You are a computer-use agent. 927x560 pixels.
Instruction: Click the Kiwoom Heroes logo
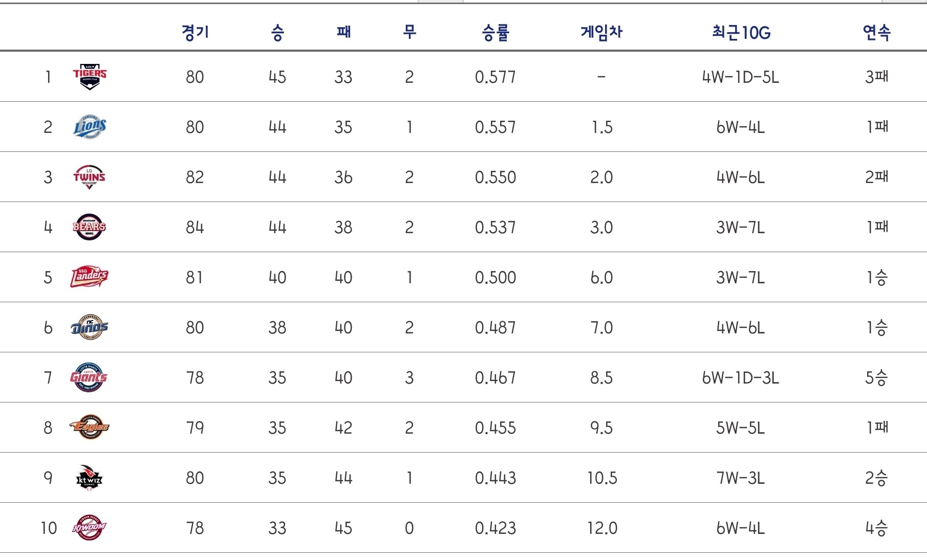pyautogui.click(x=89, y=528)
